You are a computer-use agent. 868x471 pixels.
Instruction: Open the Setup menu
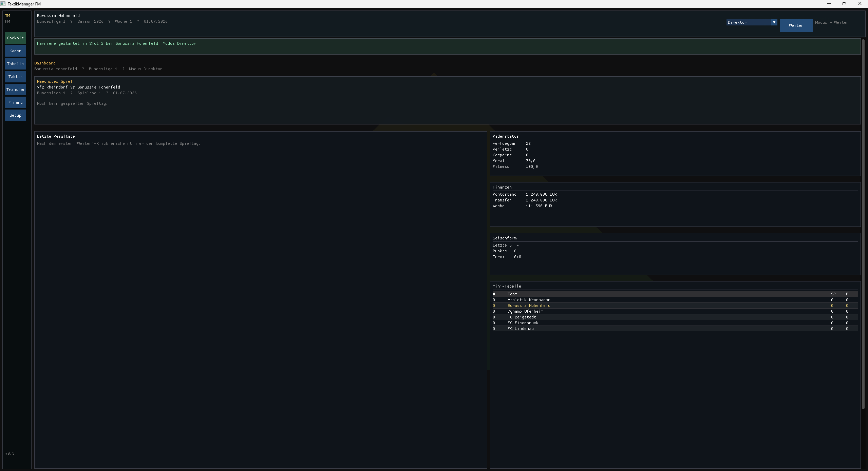click(x=15, y=115)
